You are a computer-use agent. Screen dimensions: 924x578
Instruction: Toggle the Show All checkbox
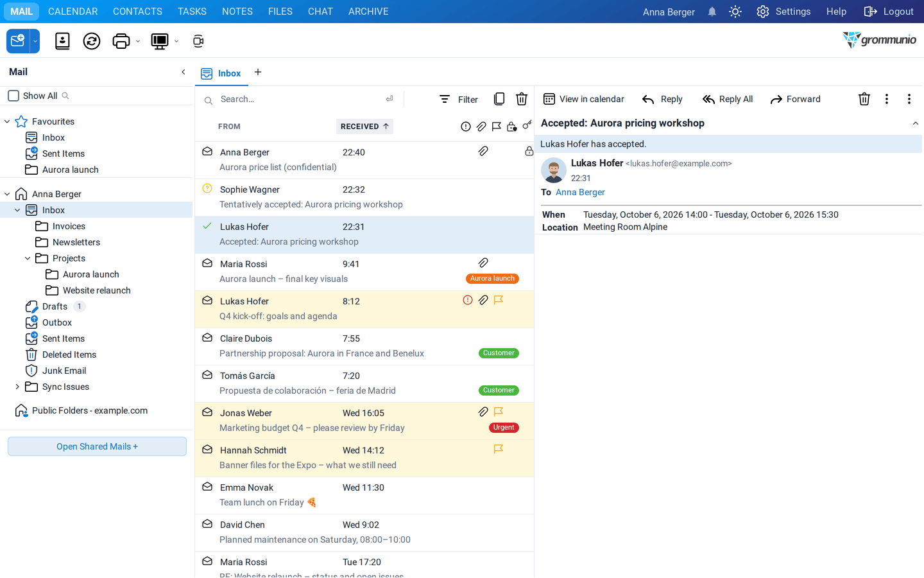tap(13, 96)
